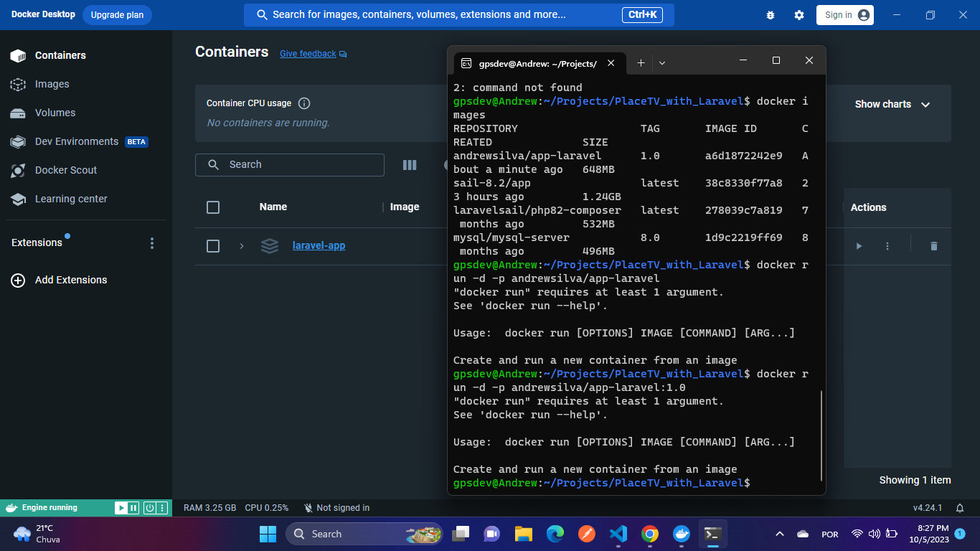Click the POR language indicator
The height and width of the screenshot is (551, 980).
[830, 534]
